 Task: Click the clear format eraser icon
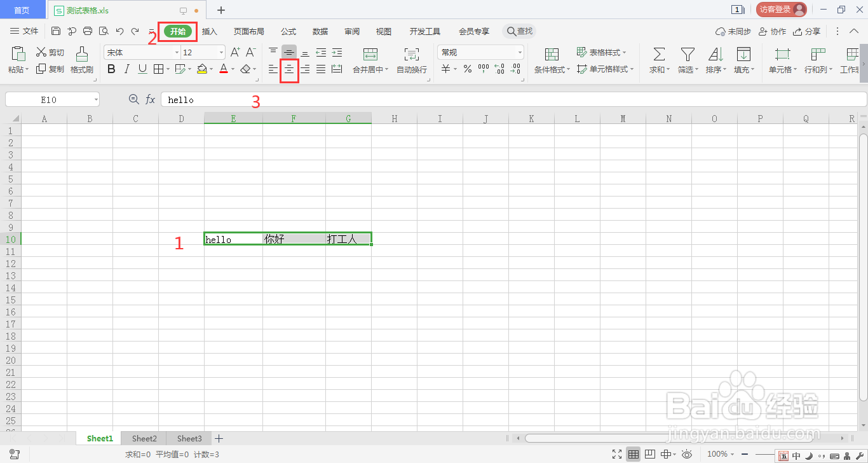(x=245, y=69)
